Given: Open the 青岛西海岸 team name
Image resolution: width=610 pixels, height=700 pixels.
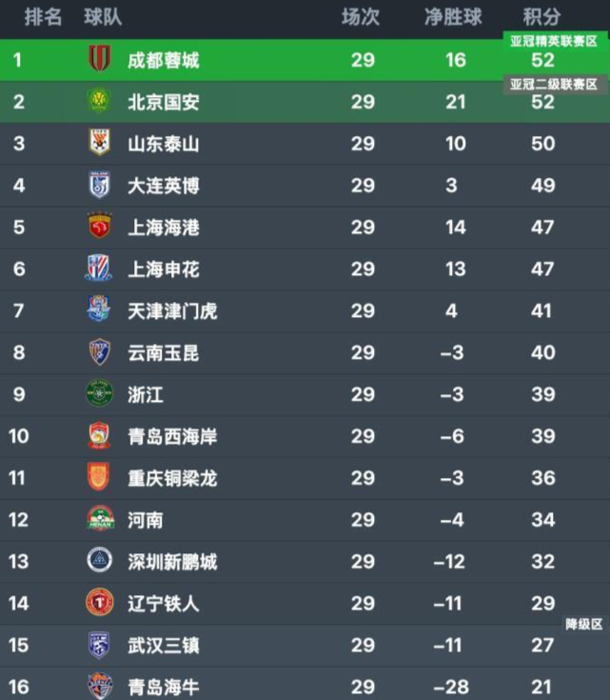Looking at the screenshot, I should coord(172,436).
